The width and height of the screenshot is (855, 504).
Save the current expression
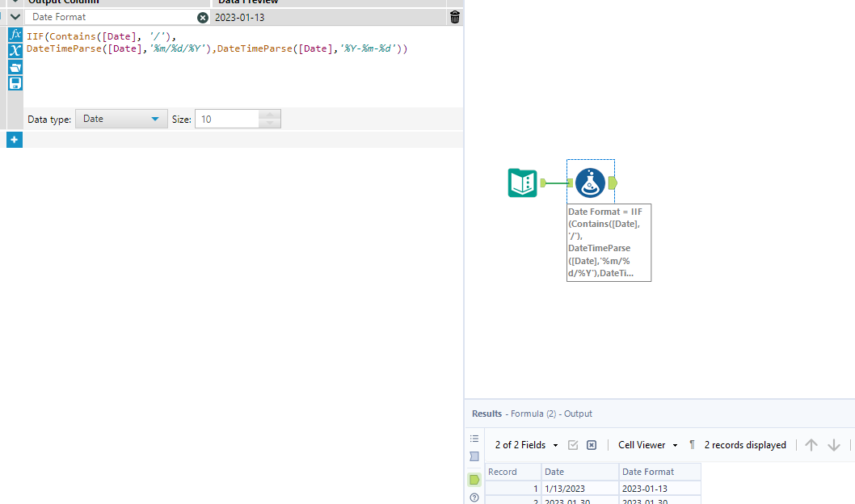15,82
